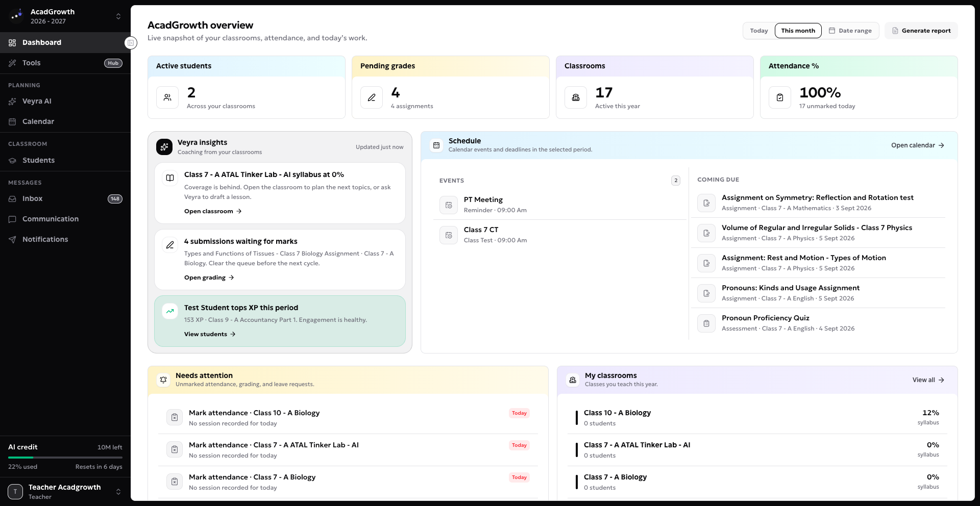This screenshot has width=980, height=506.
Task: Click the 148 unread badge on Inbox
Action: tap(115, 199)
